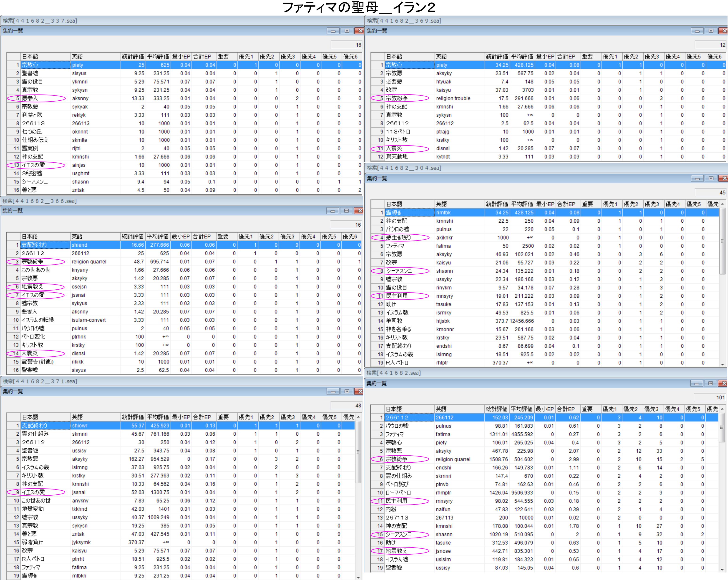
Task: Select row ローマペトロ rhmptr
Action: coord(398,493)
